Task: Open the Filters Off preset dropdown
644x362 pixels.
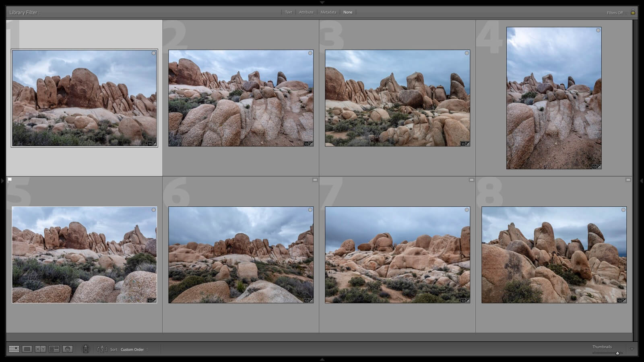Action: (615, 13)
